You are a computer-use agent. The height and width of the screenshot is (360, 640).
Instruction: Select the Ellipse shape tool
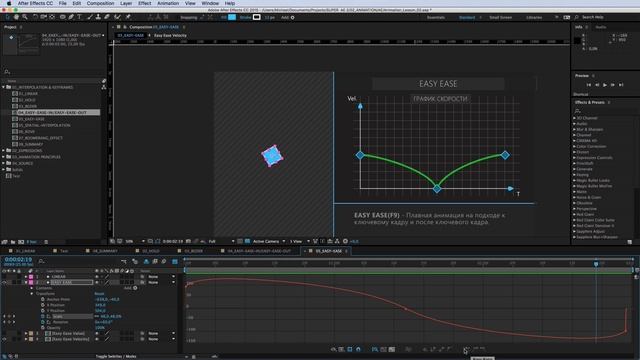click(x=62, y=17)
